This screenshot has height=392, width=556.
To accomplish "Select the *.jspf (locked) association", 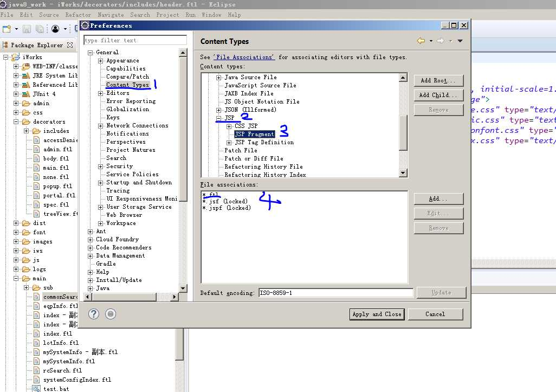I will point(227,208).
